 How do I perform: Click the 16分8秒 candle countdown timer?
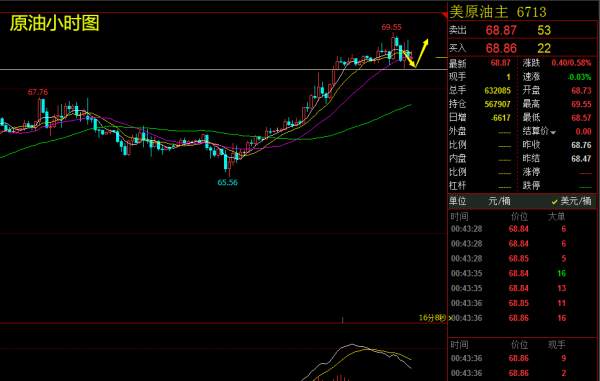[432, 318]
